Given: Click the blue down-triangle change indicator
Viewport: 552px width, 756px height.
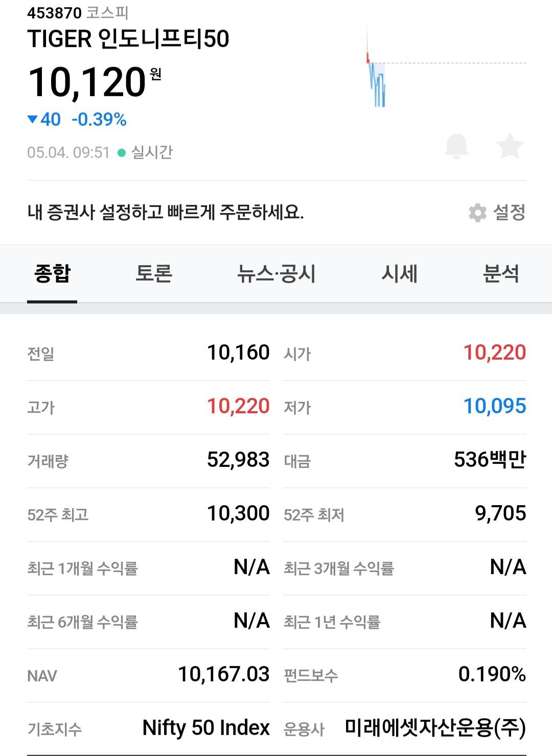Looking at the screenshot, I should click(x=33, y=120).
